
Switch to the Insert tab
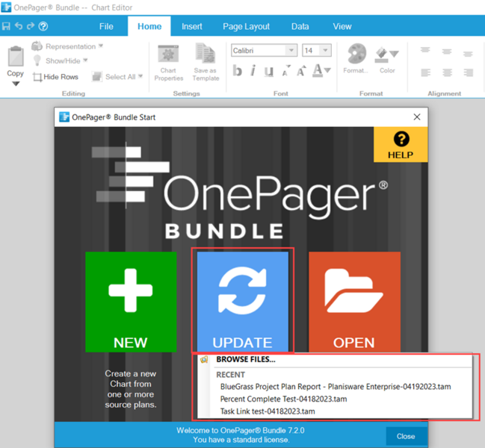(x=192, y=27)
